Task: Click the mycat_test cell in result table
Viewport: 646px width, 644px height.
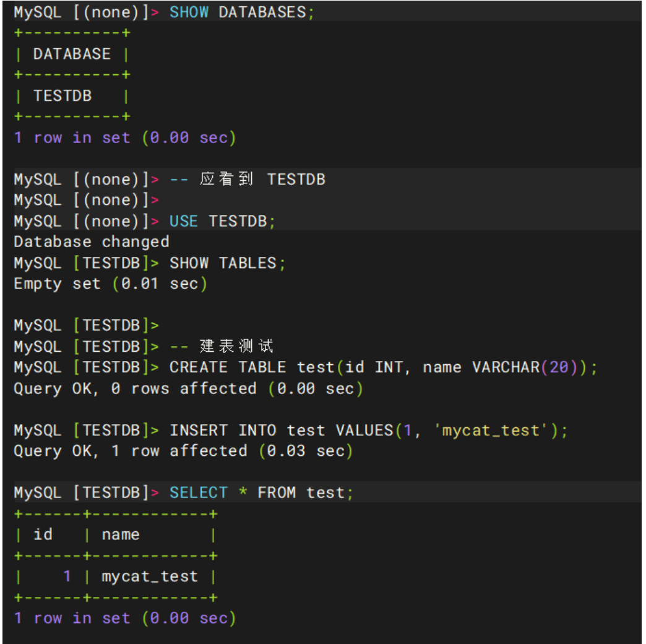Action: pos(150,577)
